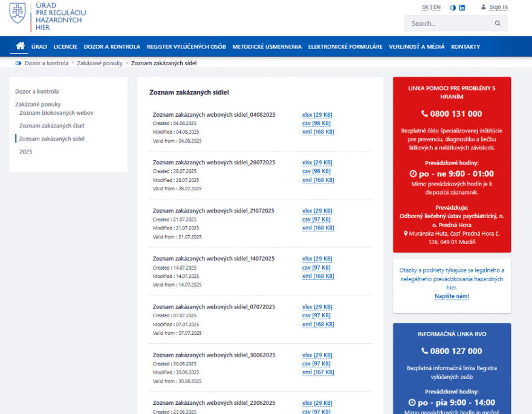The image size is (532, 414).
Task: Open Zoznam blokovaných webov in sidebar
Action: pyautogui.click(x=56, y=112)
